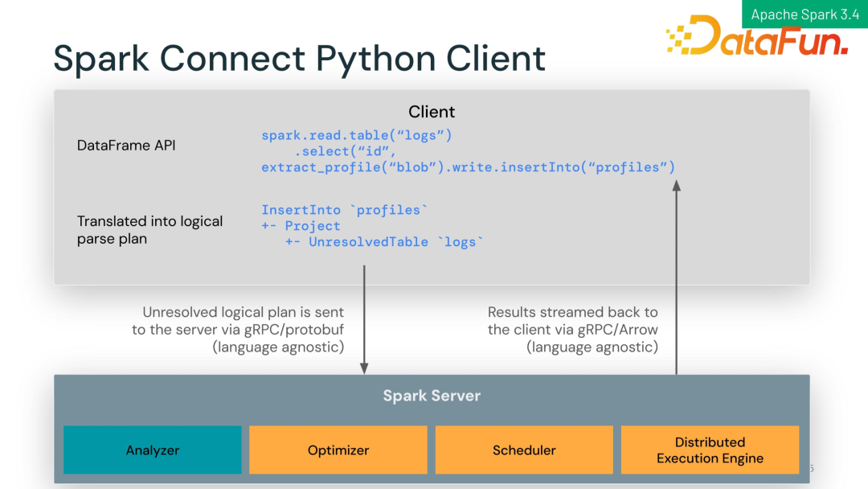Click the spark.read.table(“logs”) code line
Viewport: 868px width, 489px height.
(357, 135)
